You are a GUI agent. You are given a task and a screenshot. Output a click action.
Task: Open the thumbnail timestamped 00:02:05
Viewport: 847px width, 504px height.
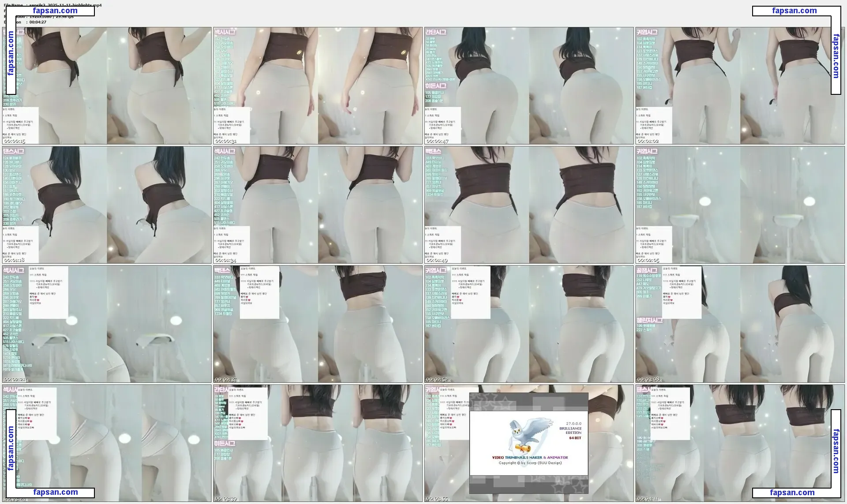740,205
